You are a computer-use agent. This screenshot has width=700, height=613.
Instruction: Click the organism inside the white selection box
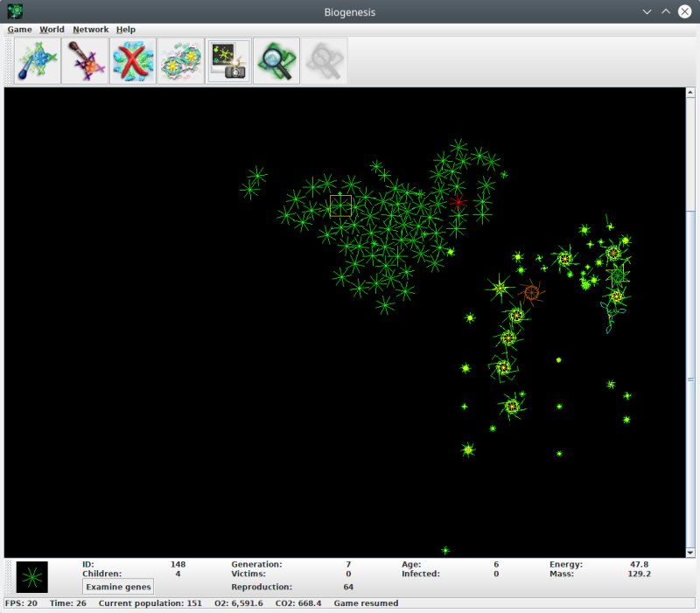coord(339,205)
